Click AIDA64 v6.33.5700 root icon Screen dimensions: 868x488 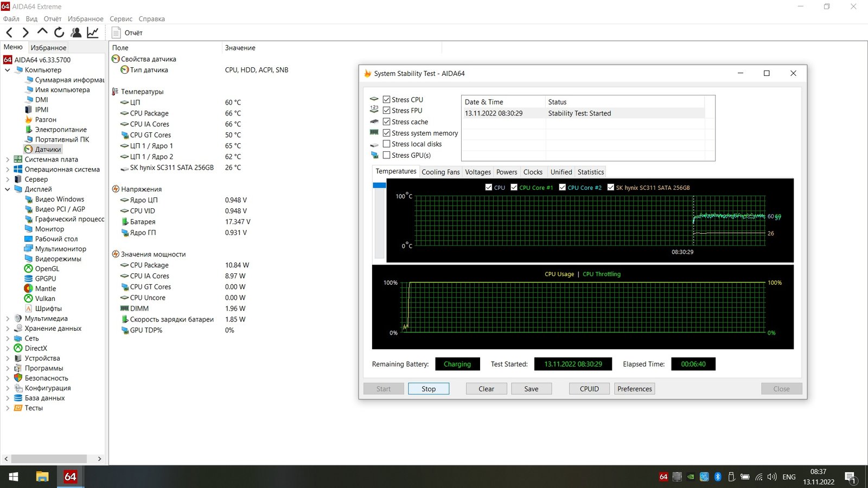tap(8, 60)
